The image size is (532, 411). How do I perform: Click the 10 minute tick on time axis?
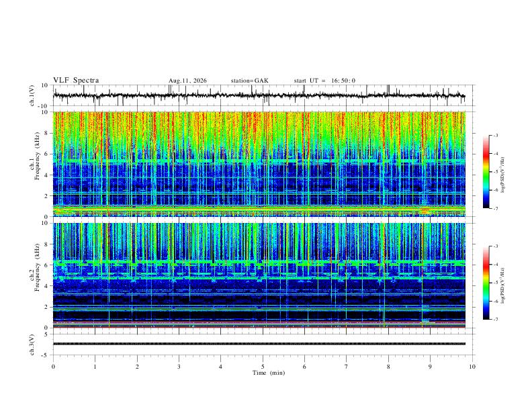[472, 367]
